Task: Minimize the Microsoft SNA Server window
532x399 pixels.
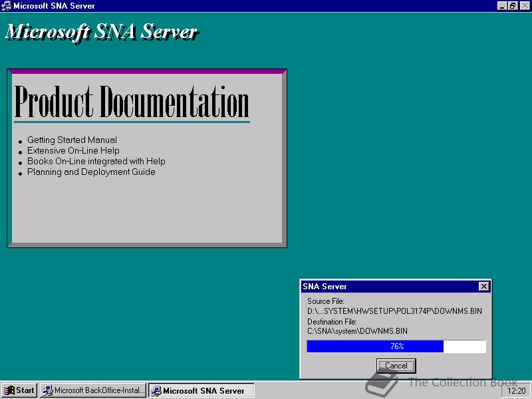Action: pyautogui.click(x=502, y=6)
